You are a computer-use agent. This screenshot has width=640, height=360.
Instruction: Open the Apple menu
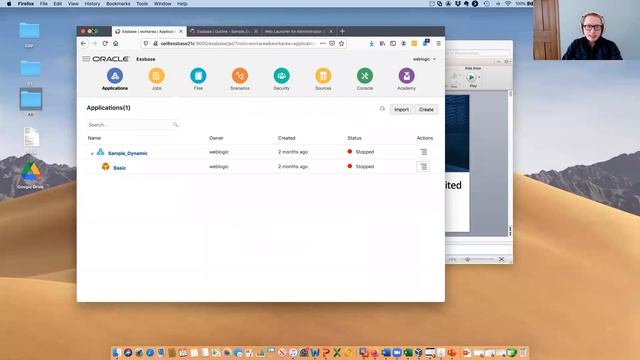9,4
